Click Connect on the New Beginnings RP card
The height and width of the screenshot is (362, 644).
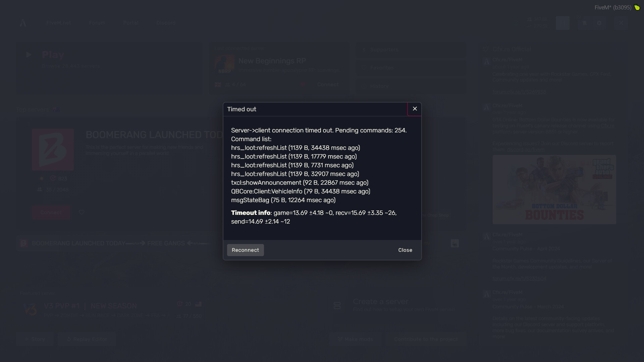(327, 84)
